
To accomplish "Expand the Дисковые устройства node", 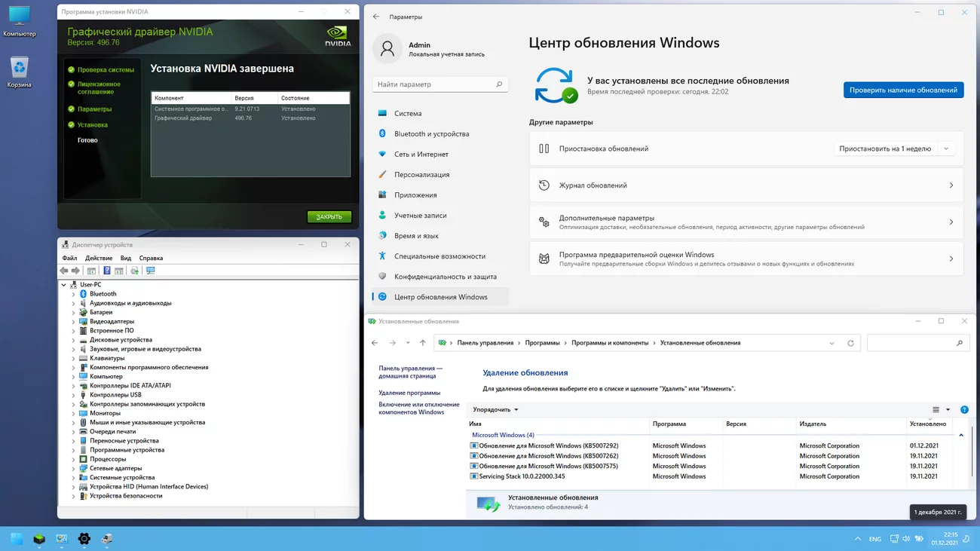I will (73, 340).
